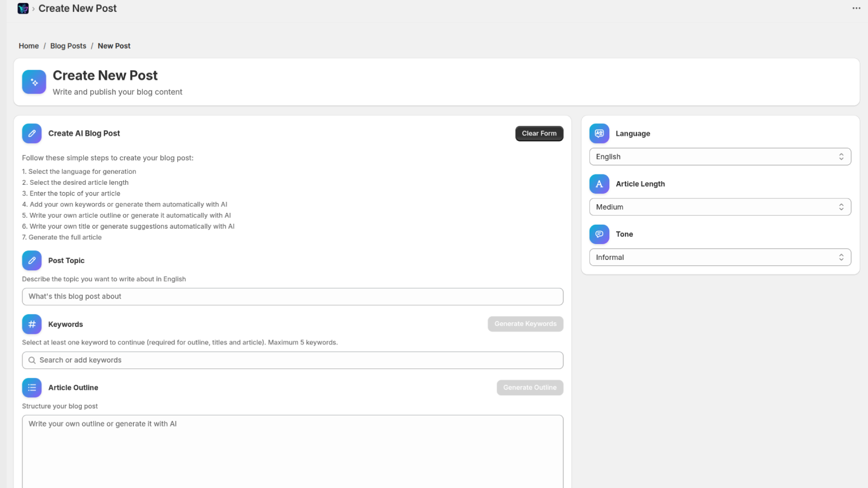This screenshot has height=488, width=868.
Task: Click the app logo beside Create New Post
Action: tap(23, 8)
